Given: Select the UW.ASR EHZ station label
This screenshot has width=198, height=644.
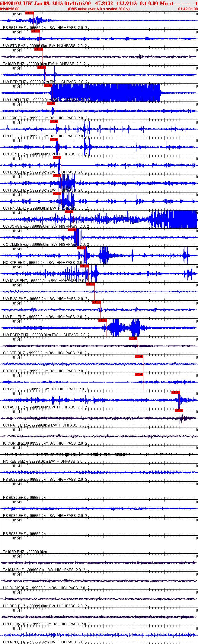Looking at the screenshot, I should click(45, 407).
